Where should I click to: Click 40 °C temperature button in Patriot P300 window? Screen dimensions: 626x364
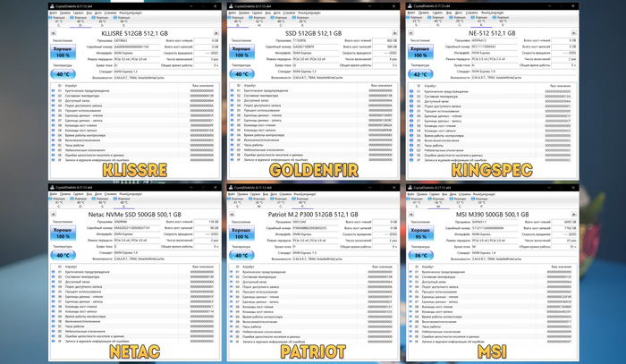coord(241,256)
